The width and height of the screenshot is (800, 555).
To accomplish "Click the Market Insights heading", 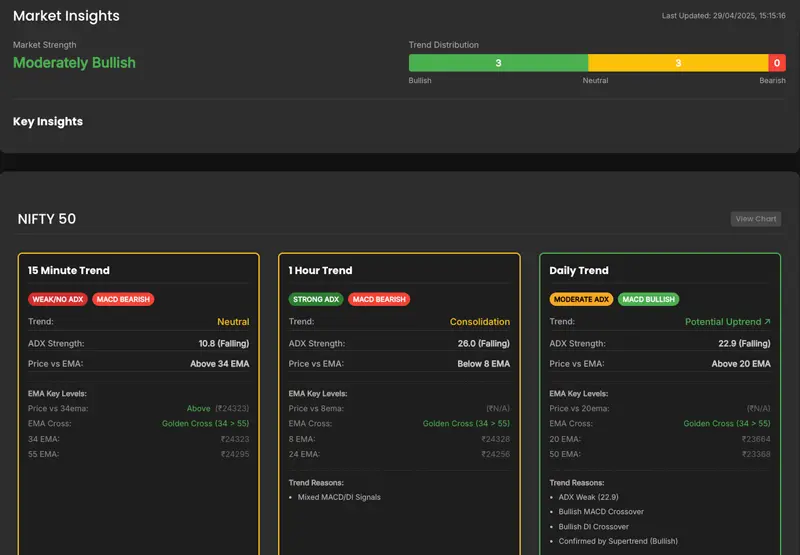I will [x=66, y=16].
